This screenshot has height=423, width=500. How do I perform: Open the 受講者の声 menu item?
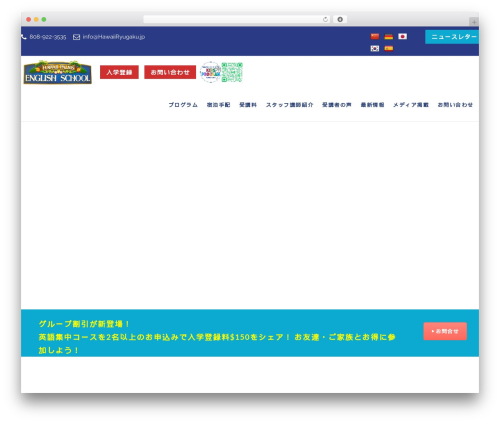pyautogui.click(x=337, y=105)
